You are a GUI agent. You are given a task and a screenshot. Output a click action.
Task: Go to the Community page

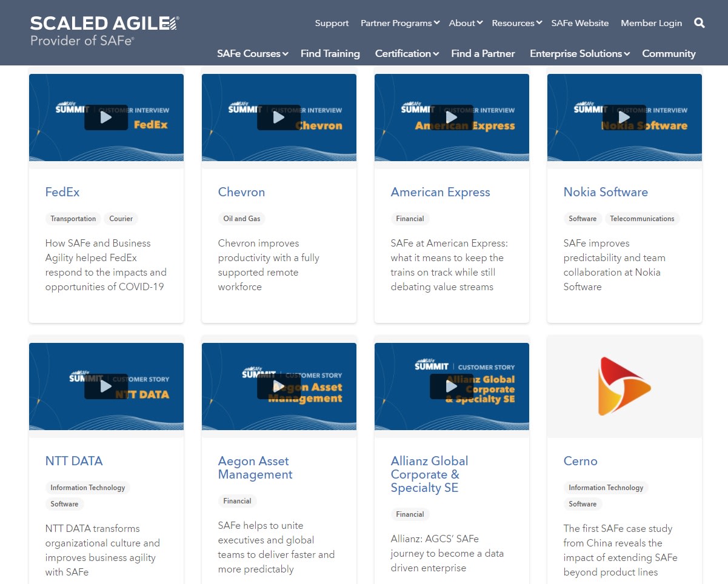669,53
